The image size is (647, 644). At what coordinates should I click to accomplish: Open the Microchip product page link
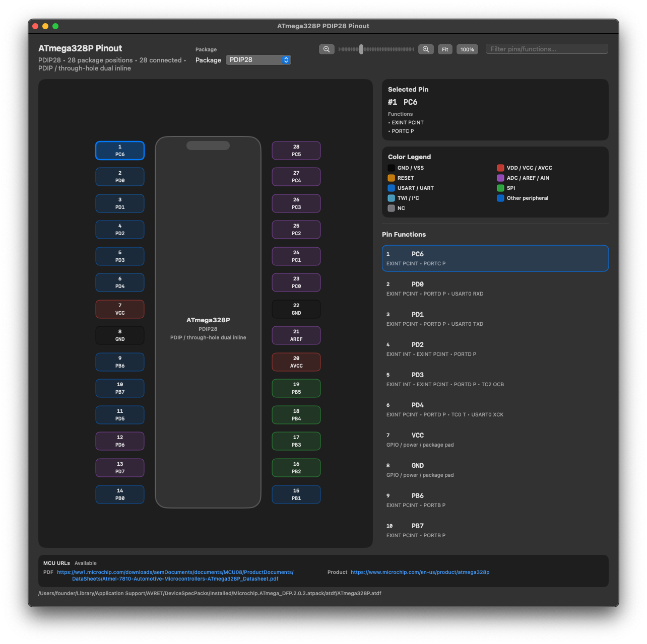click(x=420, y=572)
